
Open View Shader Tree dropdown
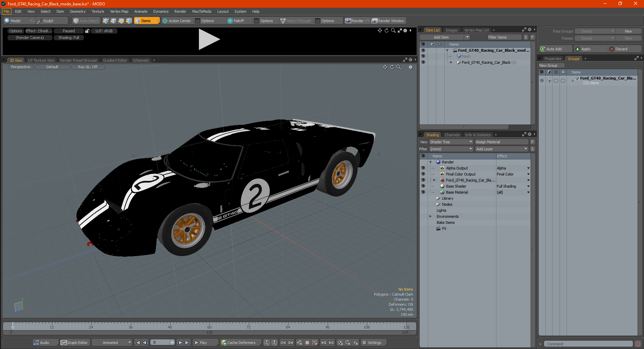(451, 142)
